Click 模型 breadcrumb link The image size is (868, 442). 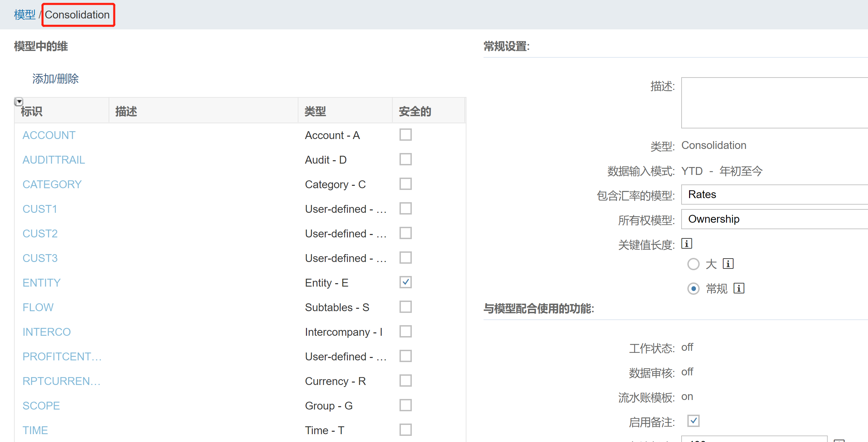tap(25, 15)
